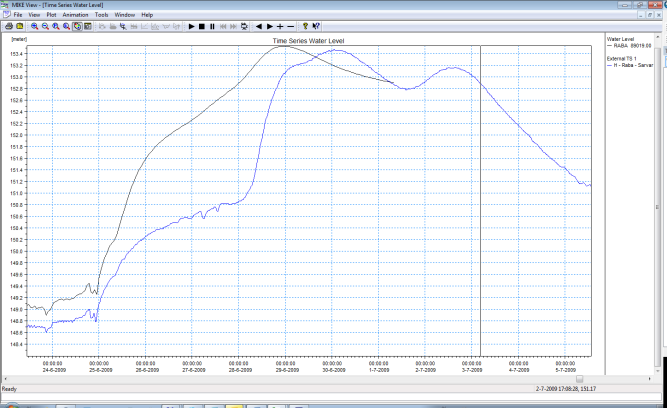Click the minus toolbar icon
The width and height of the screenshot is (667, 408).
[291, 26]
